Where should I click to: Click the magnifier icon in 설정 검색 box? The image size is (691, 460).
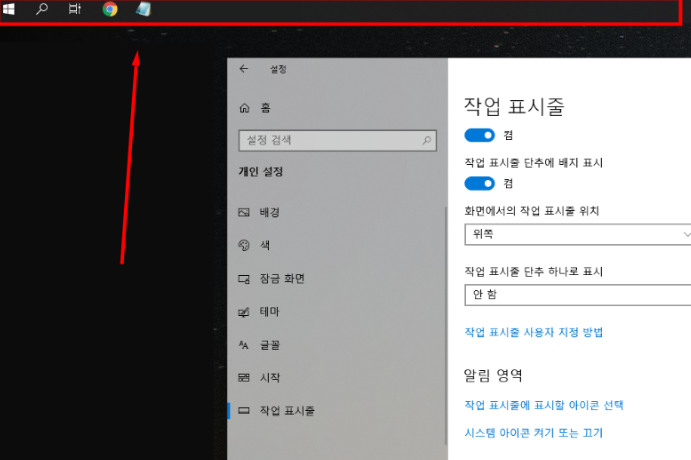click(427, 141)
